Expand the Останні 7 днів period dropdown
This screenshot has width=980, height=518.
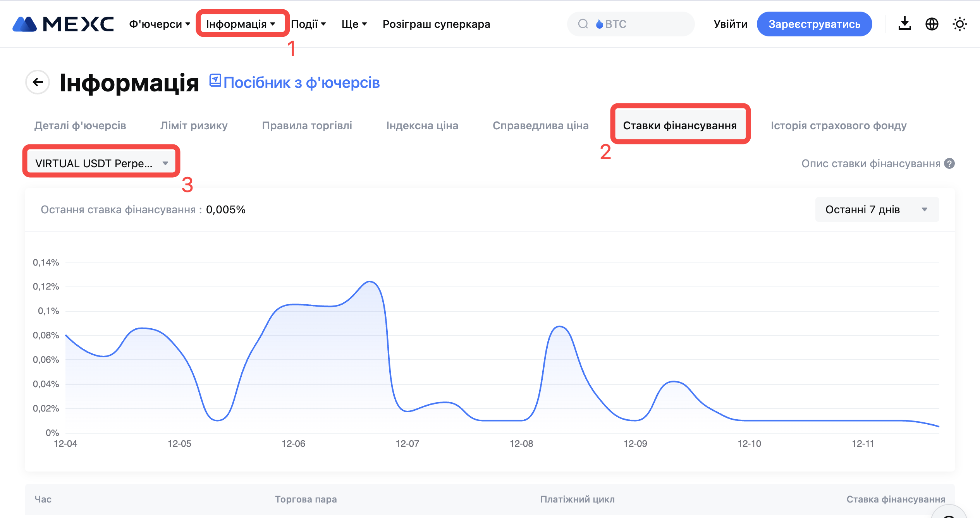[877, 209]
